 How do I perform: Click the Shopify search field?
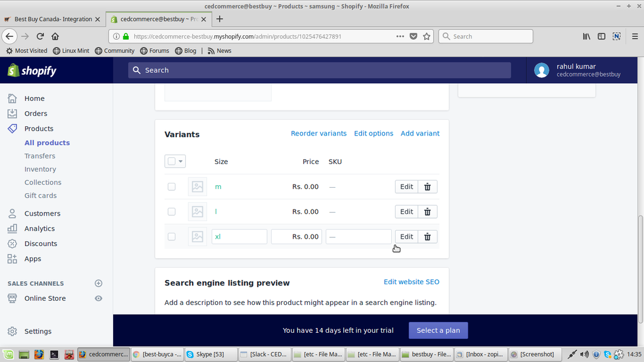[319, 70]
